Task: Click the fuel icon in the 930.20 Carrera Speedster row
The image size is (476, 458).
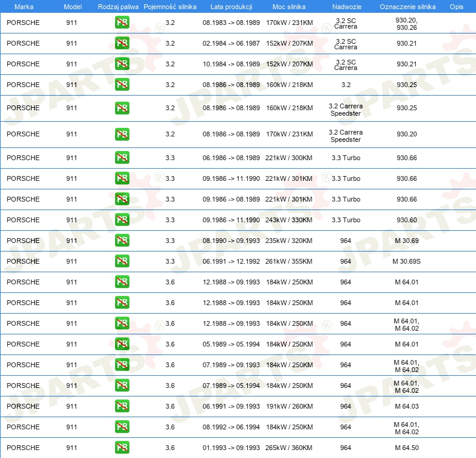Action: [x=122, y=134]
